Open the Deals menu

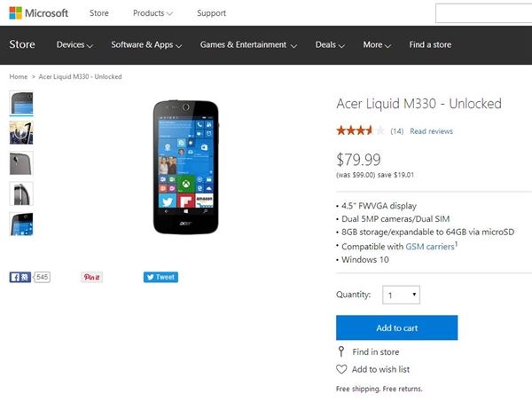(330, 45)
